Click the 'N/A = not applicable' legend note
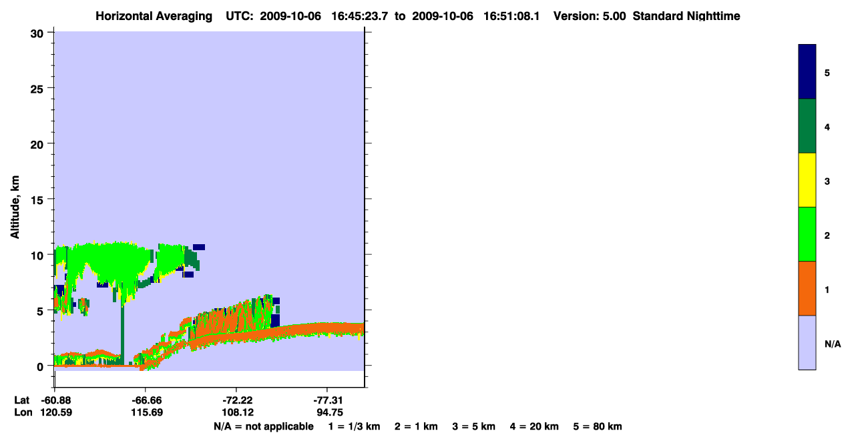Viewport: 868px width, 445px height. point(263,426)
